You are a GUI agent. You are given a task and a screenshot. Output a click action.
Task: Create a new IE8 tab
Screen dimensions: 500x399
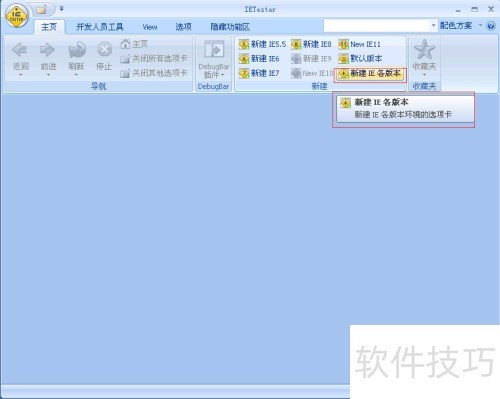tap(311, 44)
